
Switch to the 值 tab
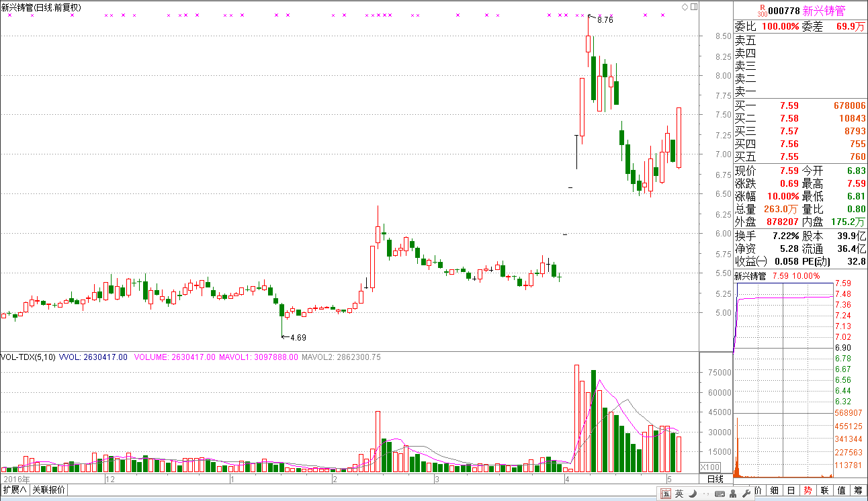842,490
